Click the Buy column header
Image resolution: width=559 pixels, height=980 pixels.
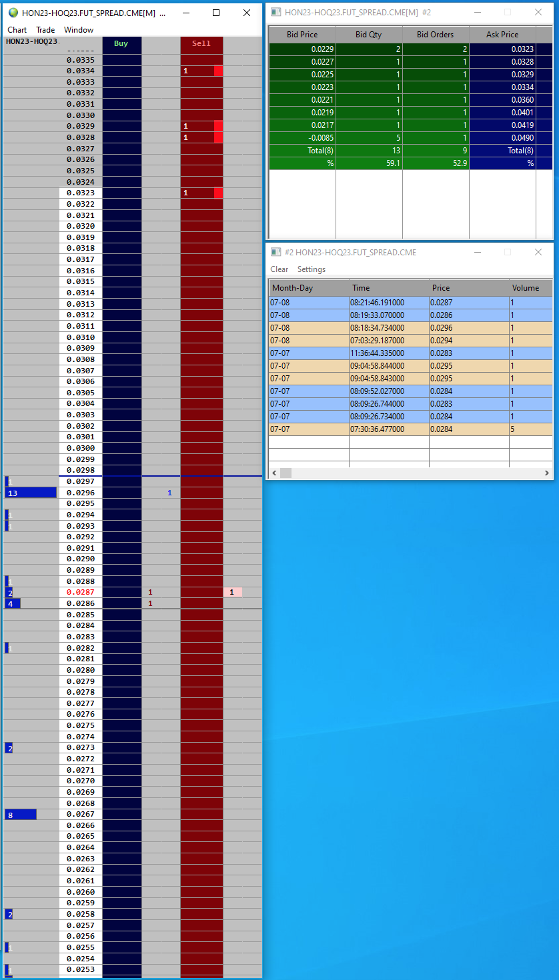point(121,43)
